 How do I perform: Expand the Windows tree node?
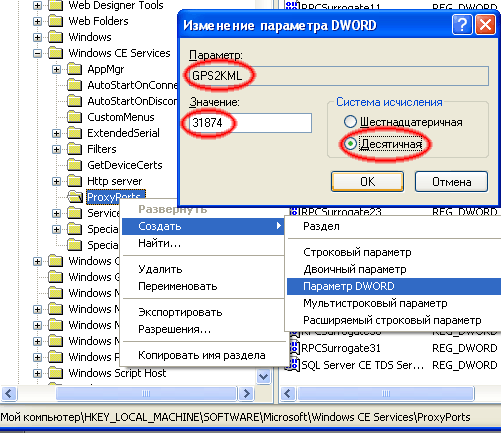click(x=37, y=37)
